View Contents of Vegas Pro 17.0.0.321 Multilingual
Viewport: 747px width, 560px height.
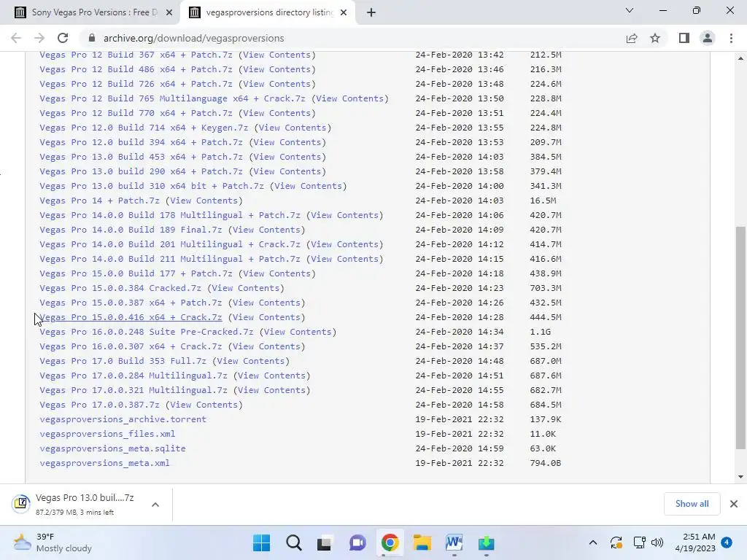(x=271, y=390)
